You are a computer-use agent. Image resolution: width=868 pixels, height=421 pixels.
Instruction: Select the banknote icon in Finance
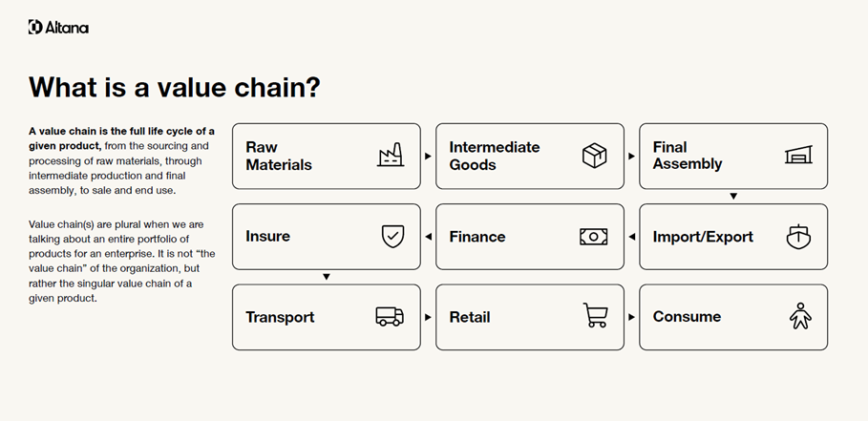[593, 237]
